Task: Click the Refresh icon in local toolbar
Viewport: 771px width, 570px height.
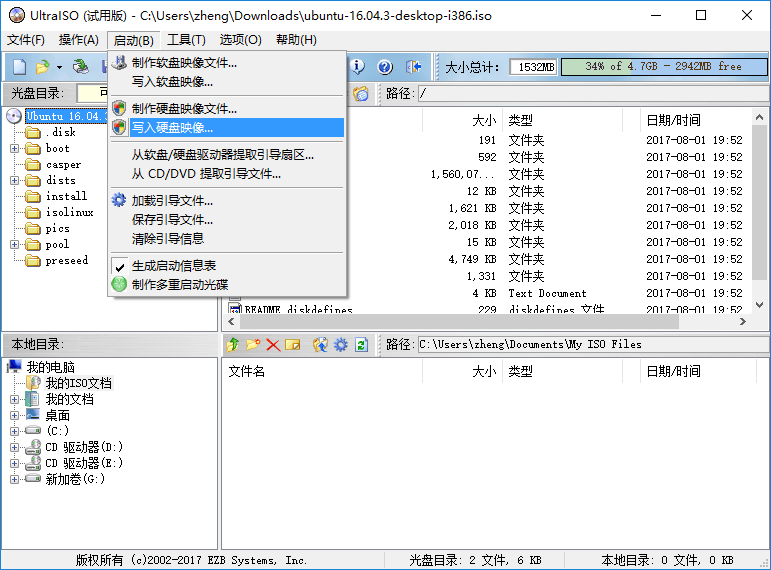Action: (361, 345)
